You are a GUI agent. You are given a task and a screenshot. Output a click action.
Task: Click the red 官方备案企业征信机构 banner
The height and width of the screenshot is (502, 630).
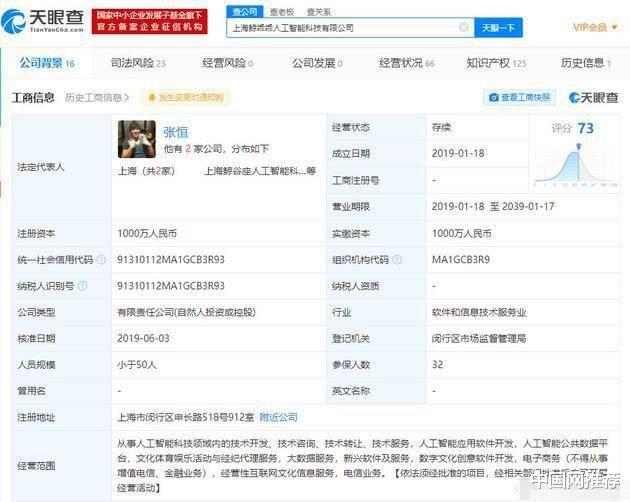point(149,21)
